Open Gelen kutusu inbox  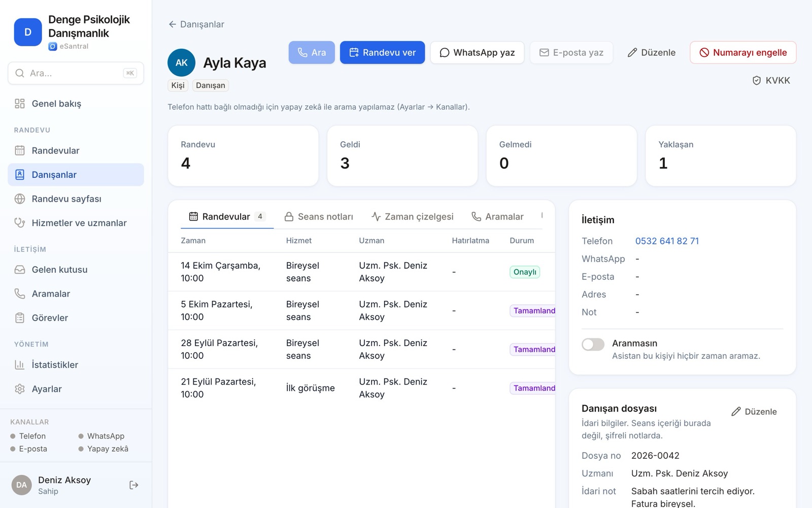[76, 270]
